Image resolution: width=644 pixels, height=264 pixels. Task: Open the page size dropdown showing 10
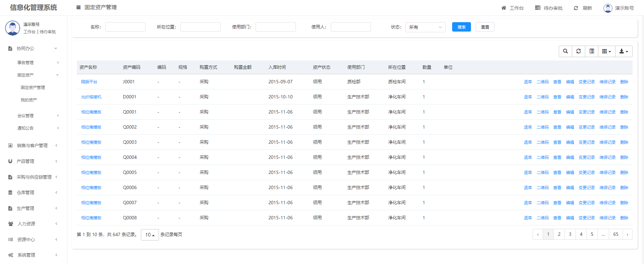(x=150, y=235)
